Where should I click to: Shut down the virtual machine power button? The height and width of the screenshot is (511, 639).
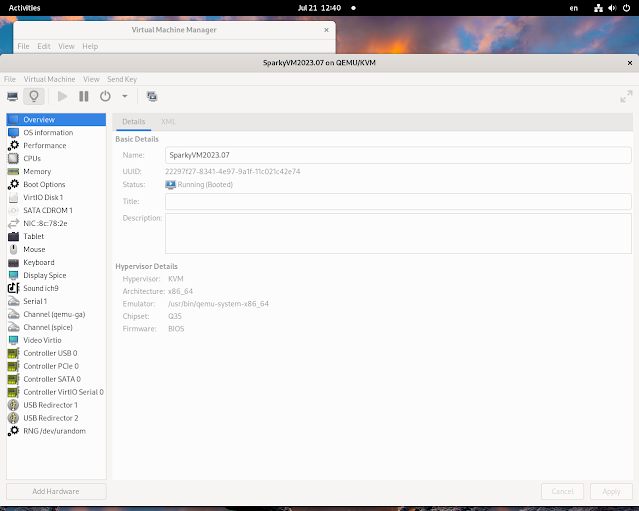tap(105, 97)
